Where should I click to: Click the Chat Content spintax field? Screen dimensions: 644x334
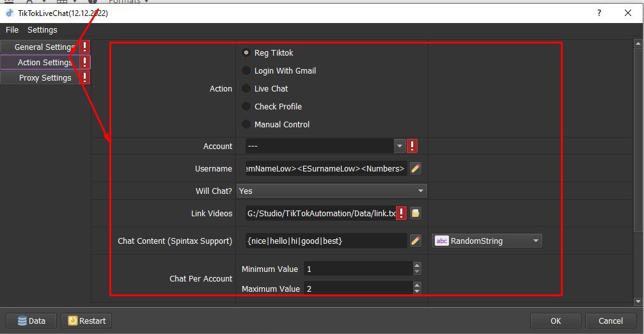point(326,241)
